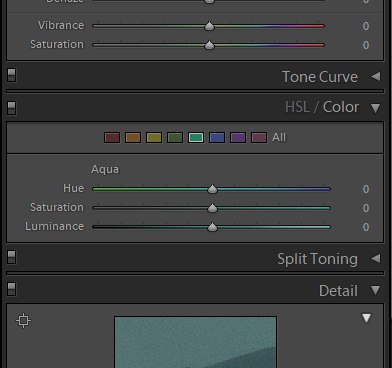The image size is (392, 368).
Task: Click the Vibrance label
Action: pyautogui.click(x=61, y=25)
